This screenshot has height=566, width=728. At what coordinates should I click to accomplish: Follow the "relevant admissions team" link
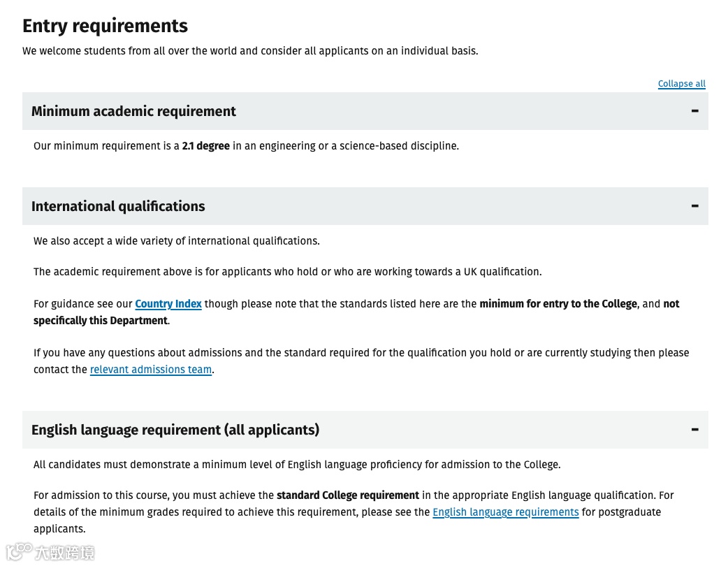coord(151,370)
